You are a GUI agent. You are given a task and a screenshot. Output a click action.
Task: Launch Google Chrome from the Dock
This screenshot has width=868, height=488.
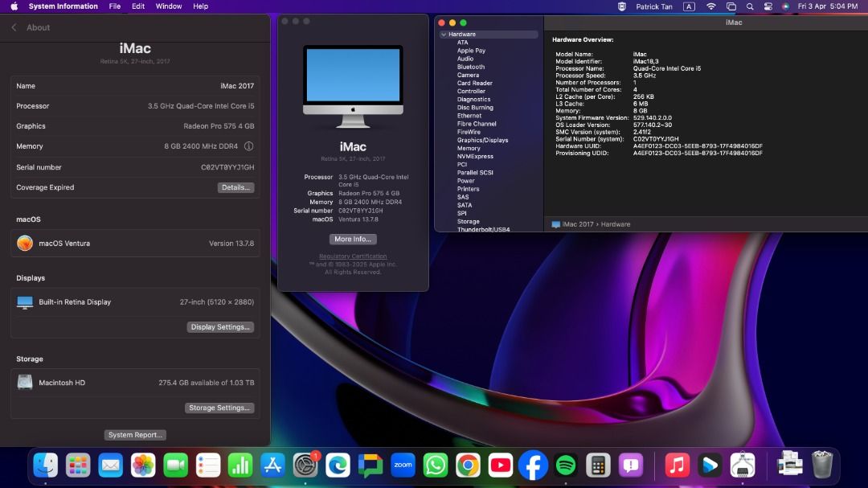[x=468, y=465]
